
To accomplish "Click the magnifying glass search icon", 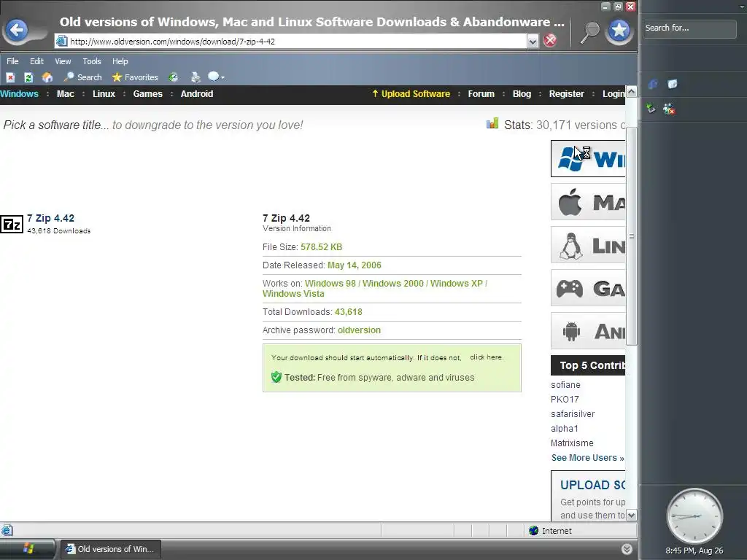I will 589,32.
